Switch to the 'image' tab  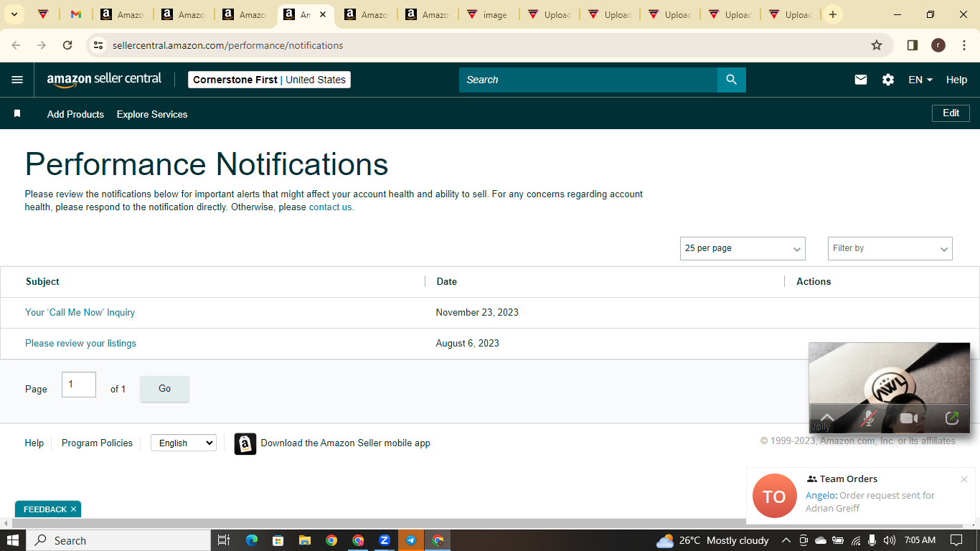pos(487,14)
